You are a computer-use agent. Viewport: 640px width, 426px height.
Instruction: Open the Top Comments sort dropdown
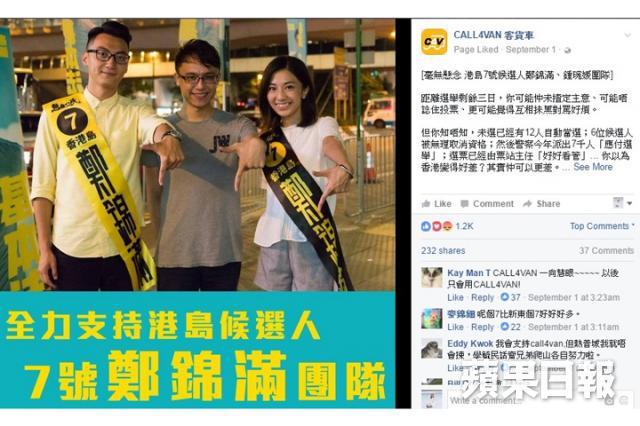[602, 226]
